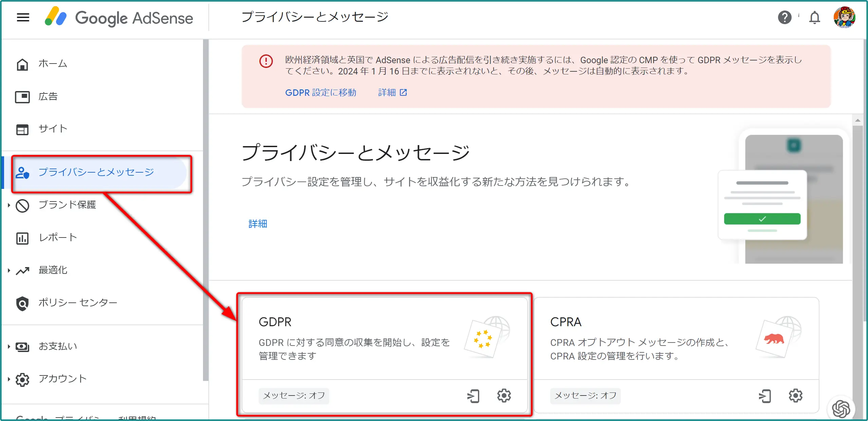The image size is (868, 421).
Task: Open the hamburger main menu
Action: pos(23,17)
